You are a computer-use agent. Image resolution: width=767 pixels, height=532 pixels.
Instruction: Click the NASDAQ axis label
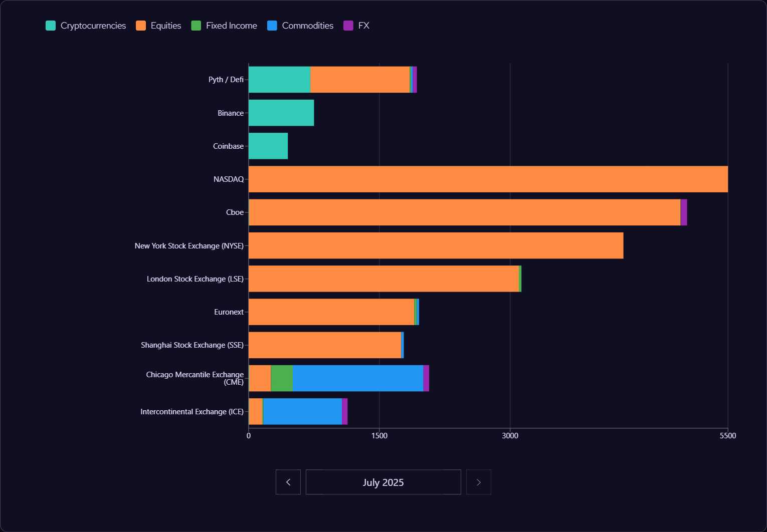pos(229,179)
